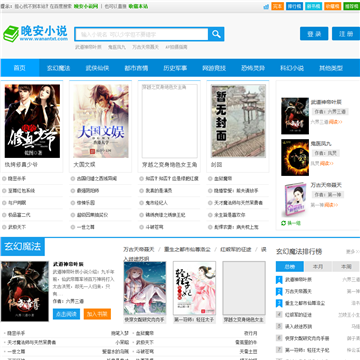
Task: Click the 暂无封面 placeholder cover
Action: (x=238, y=121)
